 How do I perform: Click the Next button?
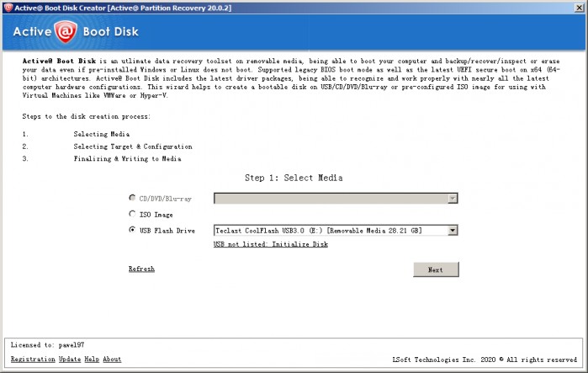(x=436, y=269)
